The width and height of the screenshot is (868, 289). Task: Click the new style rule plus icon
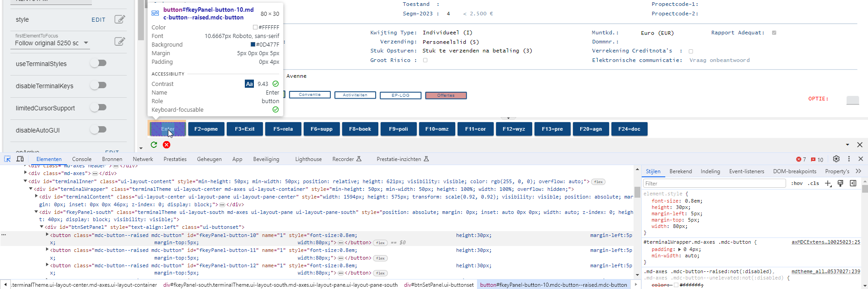coord(828,183)
